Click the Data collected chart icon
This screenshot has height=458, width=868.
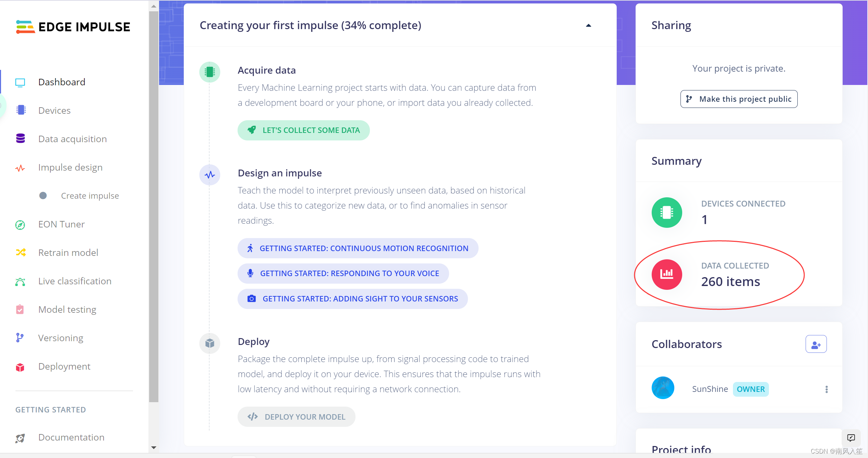point(666,274)
